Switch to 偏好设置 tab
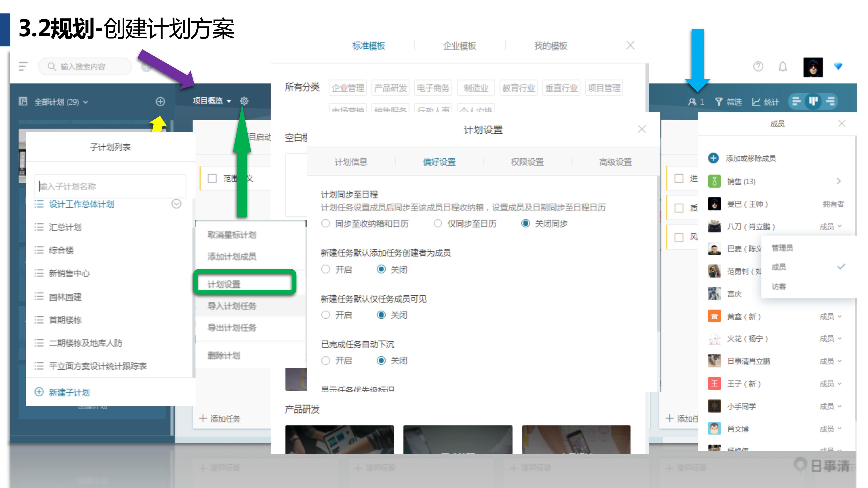 [439, 162]
